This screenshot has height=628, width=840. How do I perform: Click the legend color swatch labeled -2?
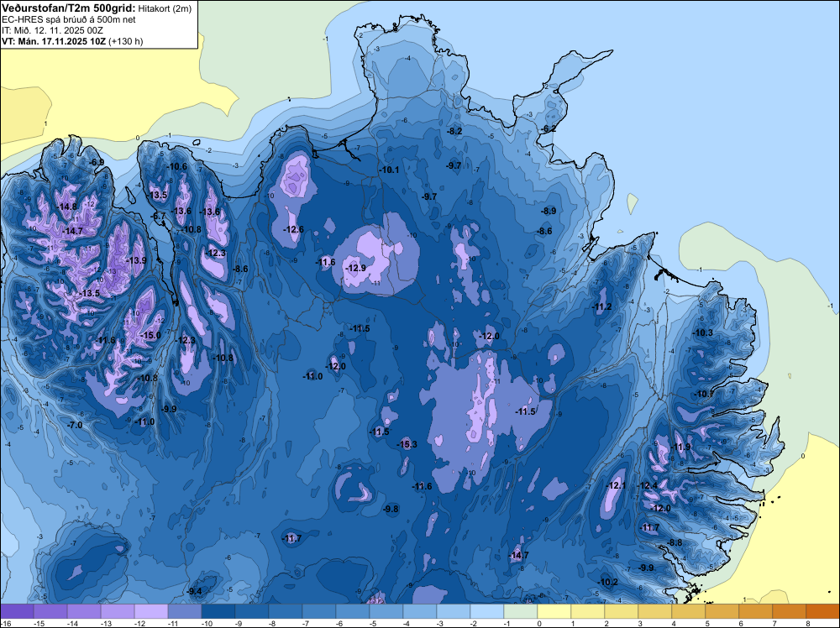(x=487, y=611)
